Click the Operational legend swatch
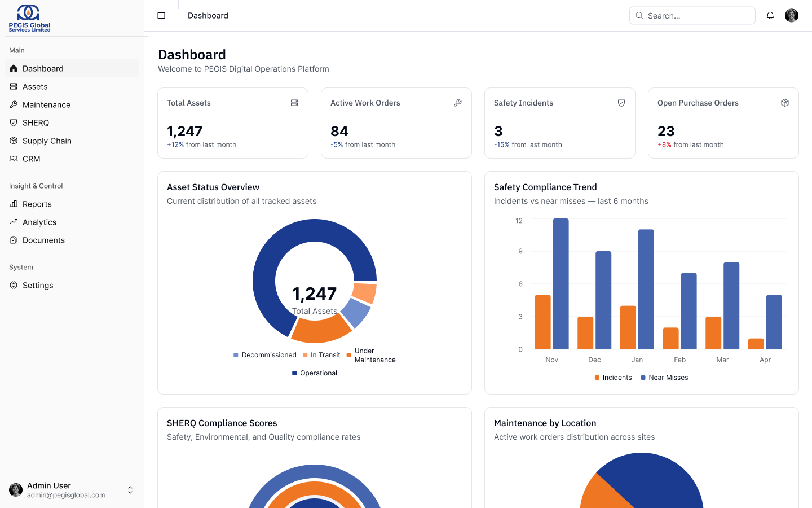This screenshot has width=812, height=508. [294, 373]
